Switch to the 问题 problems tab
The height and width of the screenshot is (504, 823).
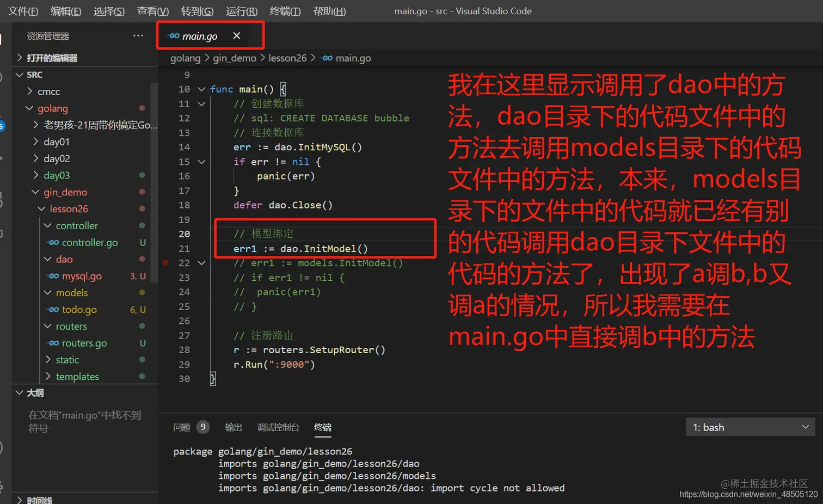click(182, 427)
